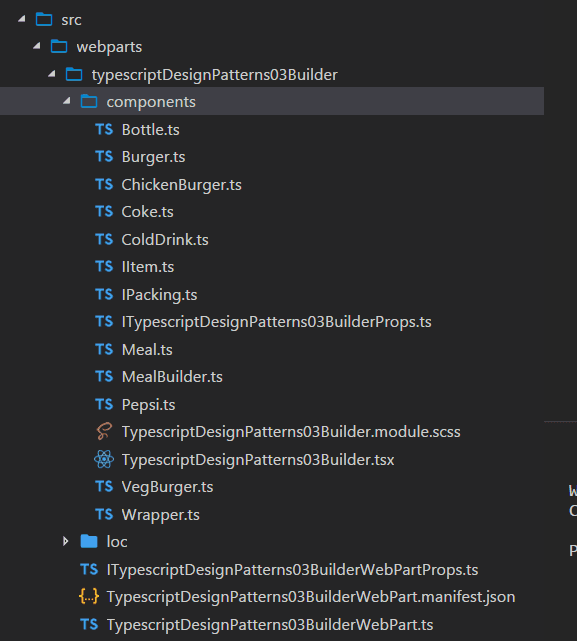Collapse the components folder arrow
Image resolution: width=577 pixels, height=641 pixels.
point(67,101)
